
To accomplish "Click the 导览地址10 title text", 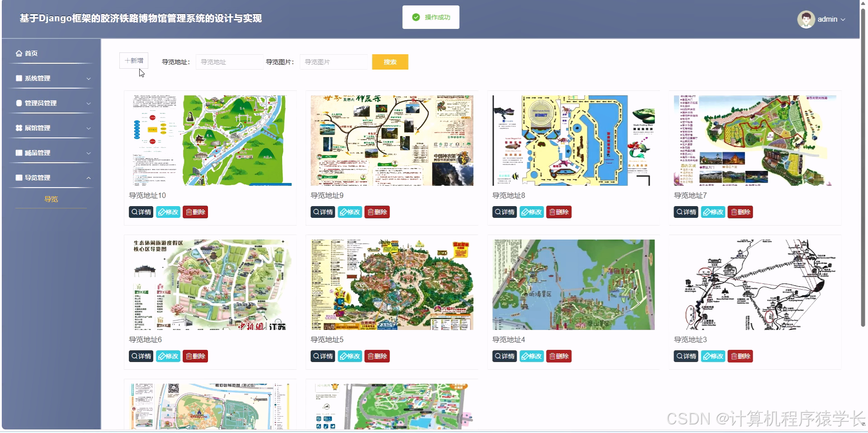I will (x=147, y=195).
